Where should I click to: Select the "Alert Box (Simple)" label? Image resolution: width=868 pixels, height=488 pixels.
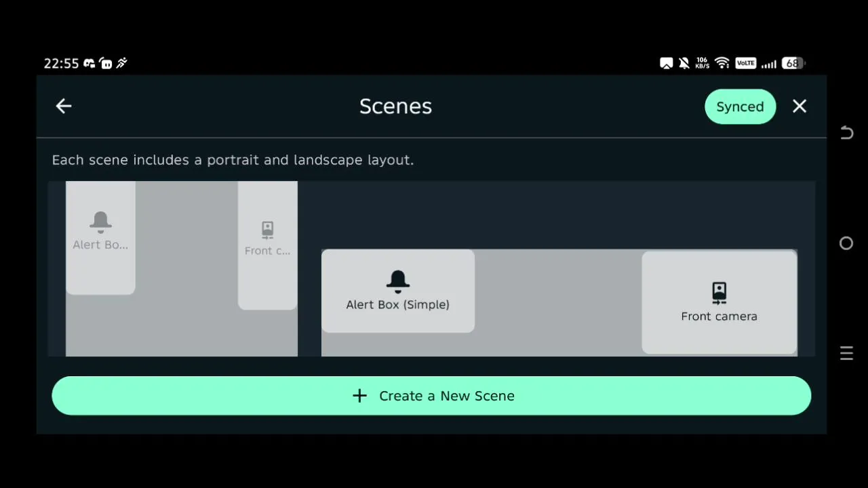(x=398, y=305)
